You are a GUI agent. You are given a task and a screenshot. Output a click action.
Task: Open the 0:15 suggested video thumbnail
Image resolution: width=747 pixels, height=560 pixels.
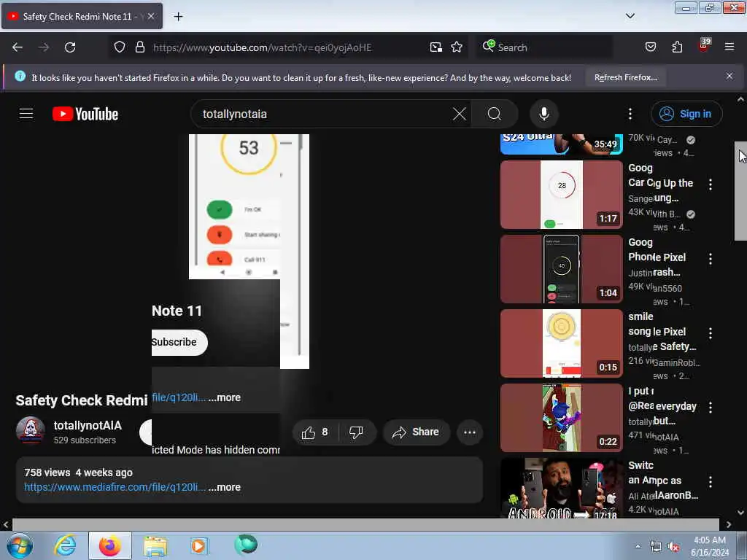point(561,343)
